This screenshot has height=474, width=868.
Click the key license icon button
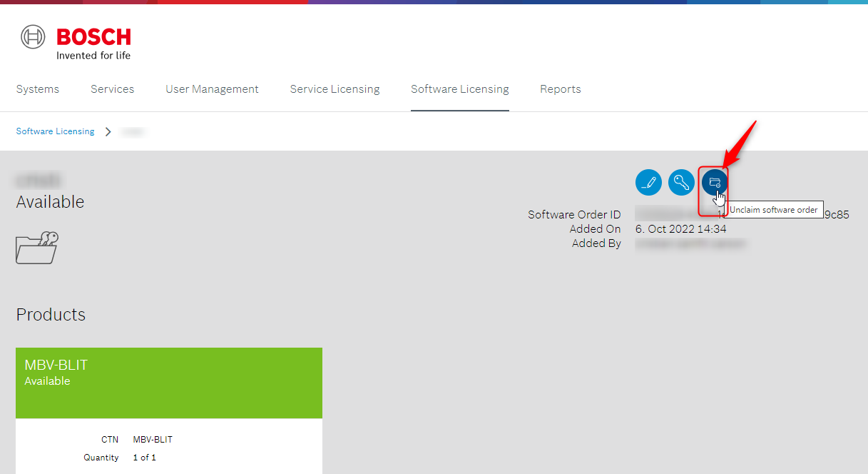(681, 183)
